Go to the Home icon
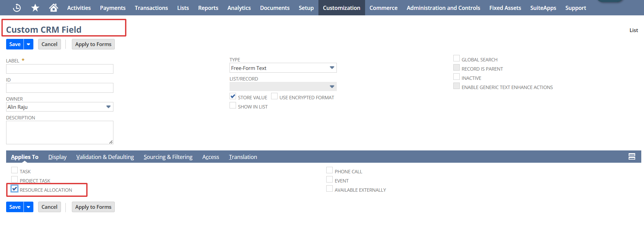Screen dimensions: 644x248 [53, 8]
